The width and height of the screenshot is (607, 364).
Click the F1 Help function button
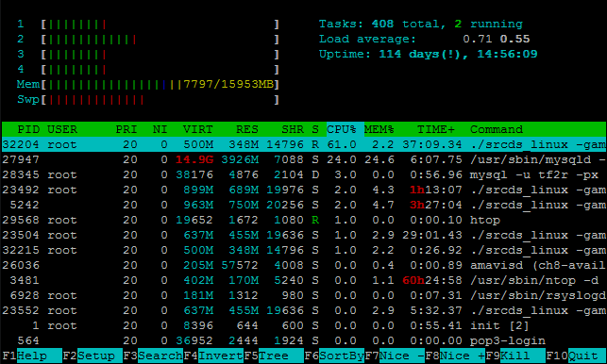coord(31,356)
